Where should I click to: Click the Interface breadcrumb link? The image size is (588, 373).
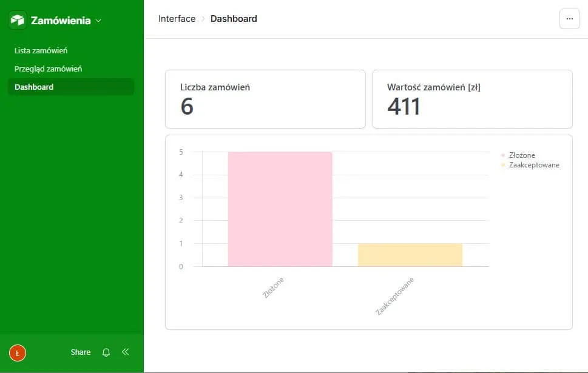(177, 19)
